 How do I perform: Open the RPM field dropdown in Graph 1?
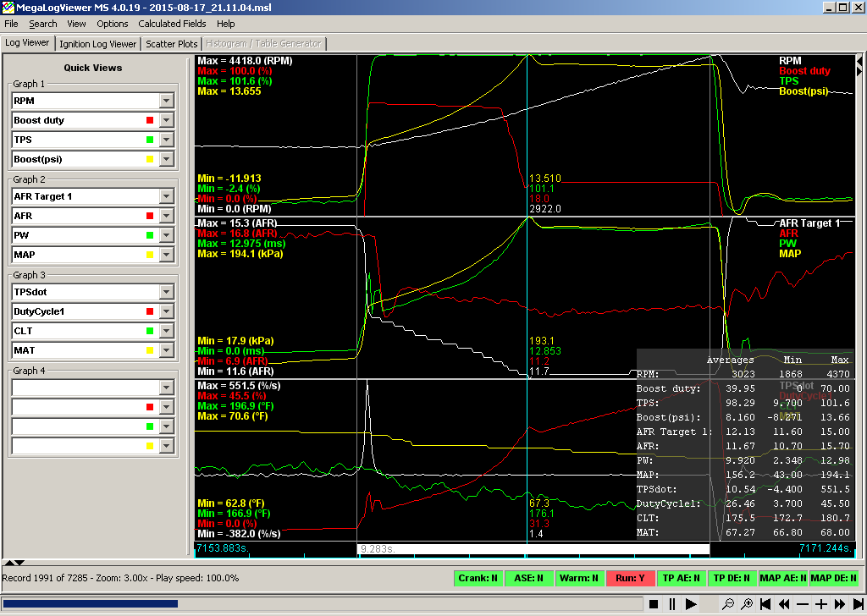click(166, 101)
